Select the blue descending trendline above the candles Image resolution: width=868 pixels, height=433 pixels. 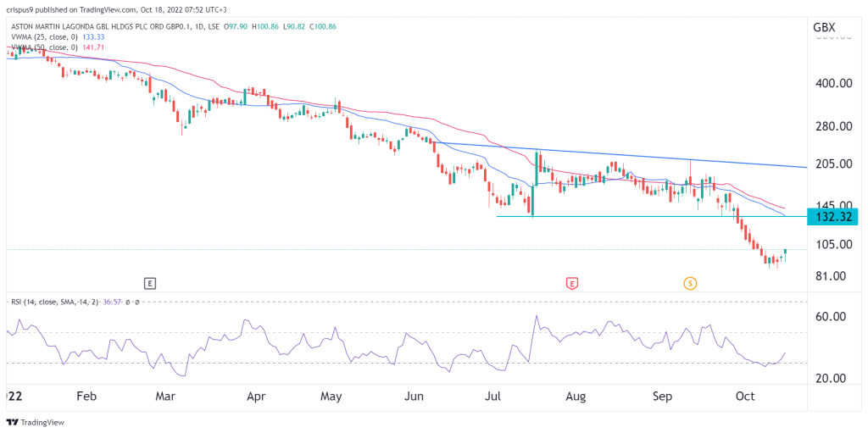coord(620,155)
